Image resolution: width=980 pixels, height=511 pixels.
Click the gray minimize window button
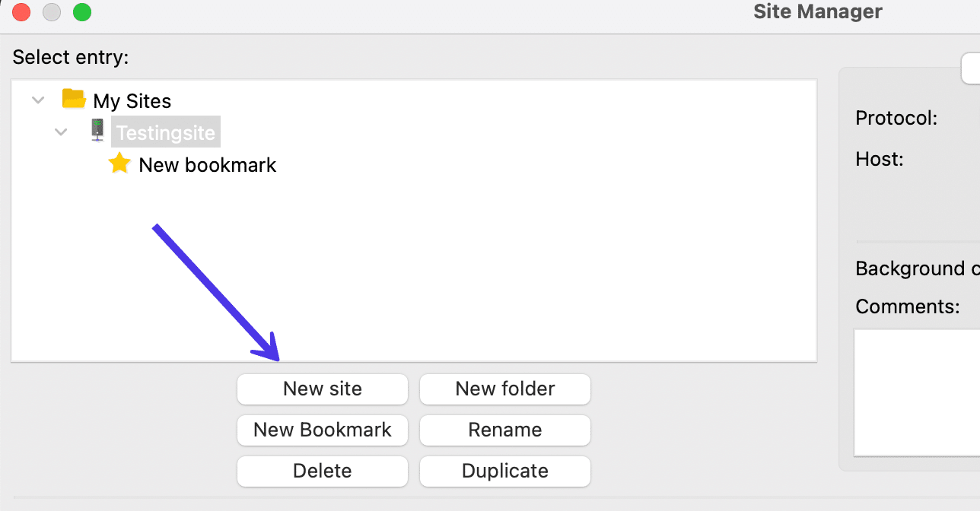click(x=52, y=12)
